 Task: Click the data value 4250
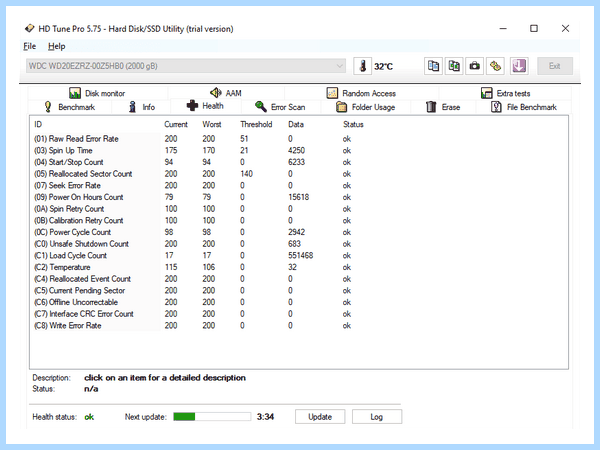click(296, 150)
